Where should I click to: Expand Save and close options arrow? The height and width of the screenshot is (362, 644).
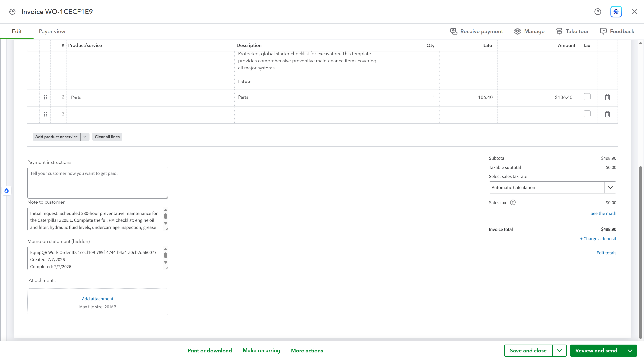[559, 351]
